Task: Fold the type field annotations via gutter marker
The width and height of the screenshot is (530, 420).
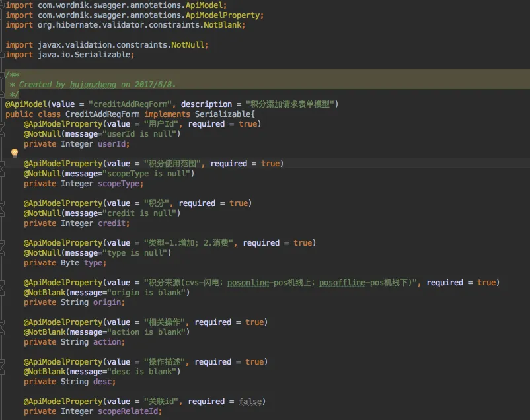Action: point(3,243)
